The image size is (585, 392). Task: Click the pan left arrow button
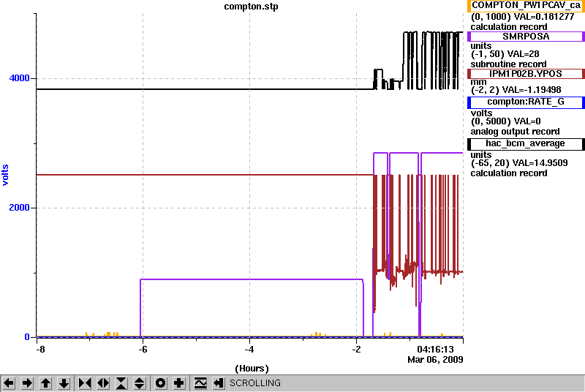(9, 383)
